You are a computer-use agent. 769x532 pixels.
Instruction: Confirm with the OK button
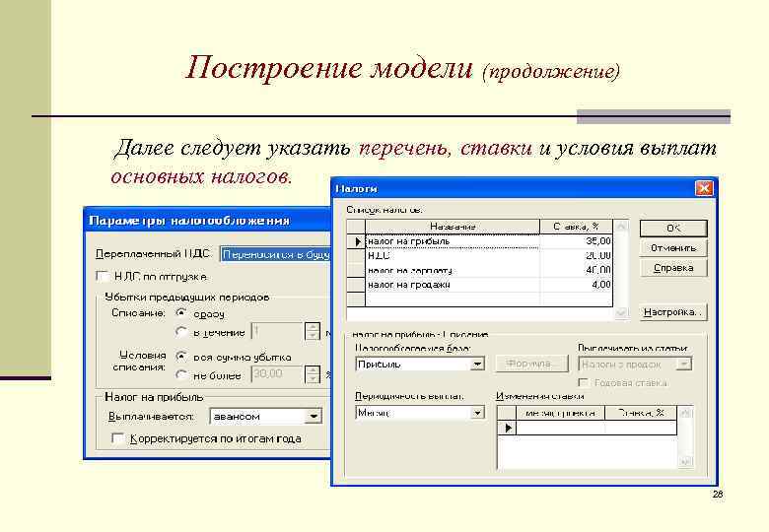673,229
